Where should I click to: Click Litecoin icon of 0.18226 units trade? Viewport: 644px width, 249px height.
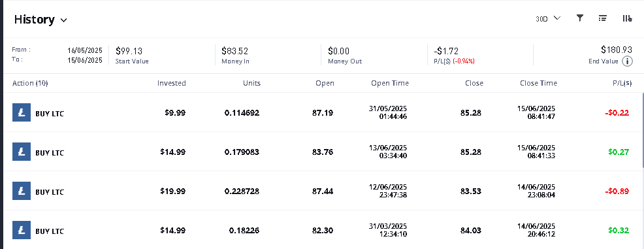(22, 230)
